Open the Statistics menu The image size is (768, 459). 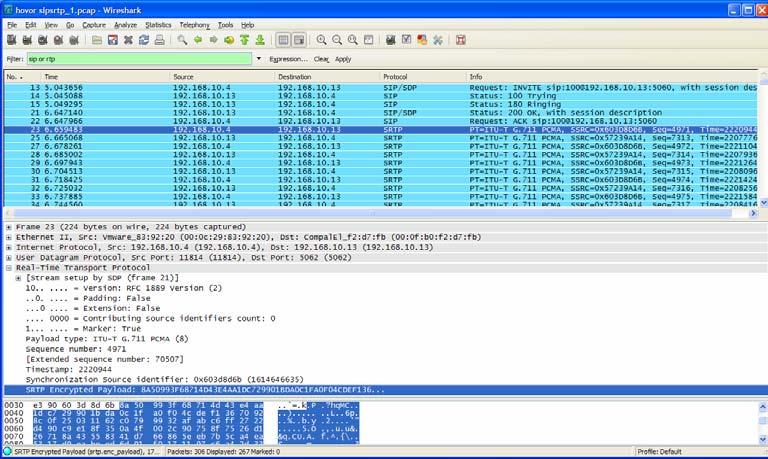tap(158, 24)
